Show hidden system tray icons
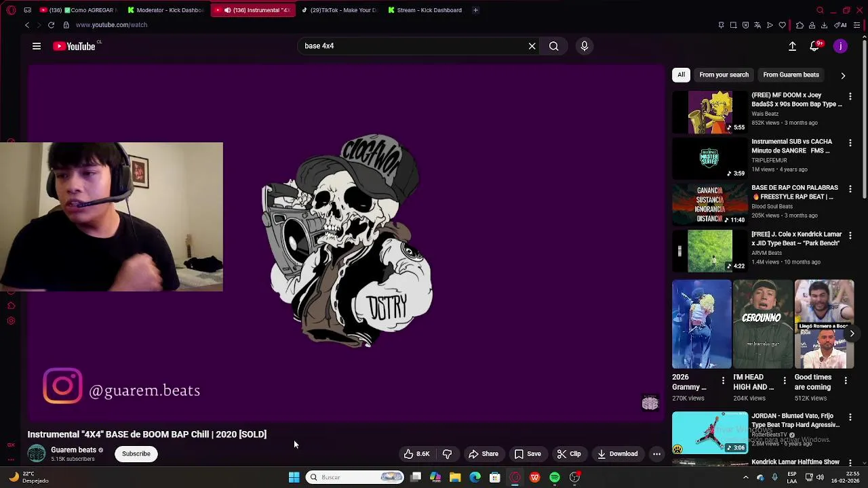This screenshot has height=488, width=868. pyautogui.click(x=746, y=477)
